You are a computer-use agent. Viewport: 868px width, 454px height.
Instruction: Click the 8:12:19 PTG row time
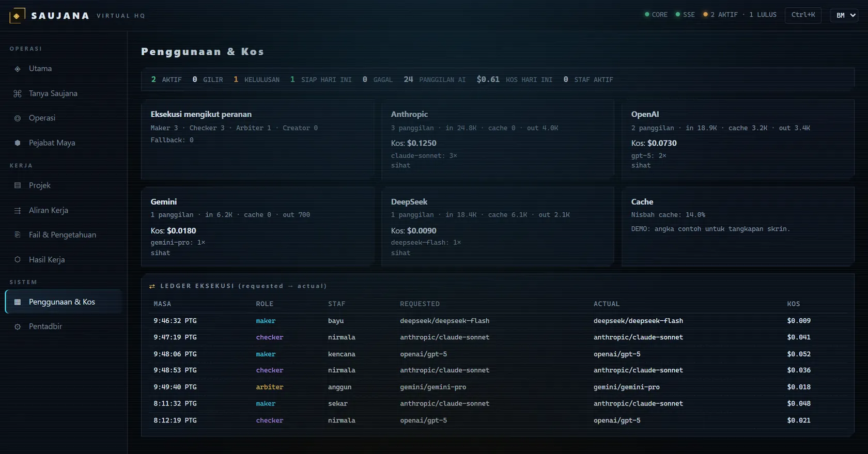pyautogui.click(x=175, y=420)
